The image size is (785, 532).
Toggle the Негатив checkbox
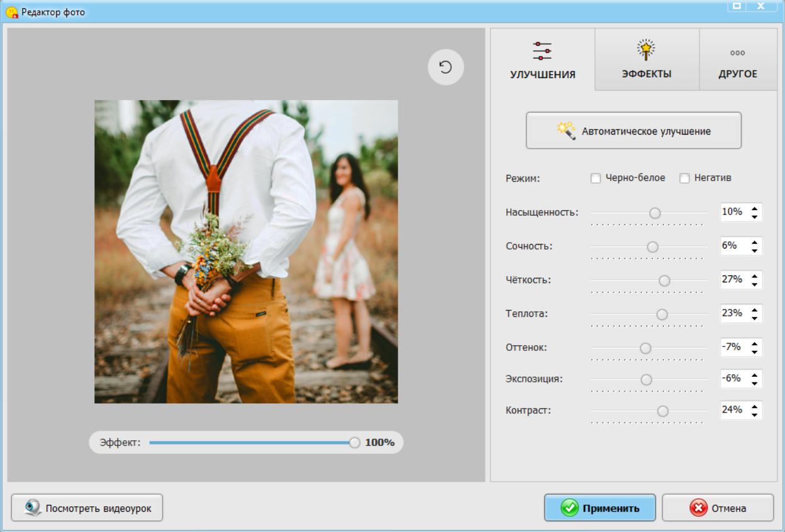(x=684, y=179)
